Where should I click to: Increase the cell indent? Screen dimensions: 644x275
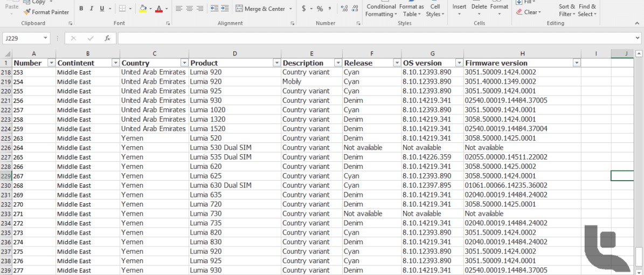coord(225,9)
